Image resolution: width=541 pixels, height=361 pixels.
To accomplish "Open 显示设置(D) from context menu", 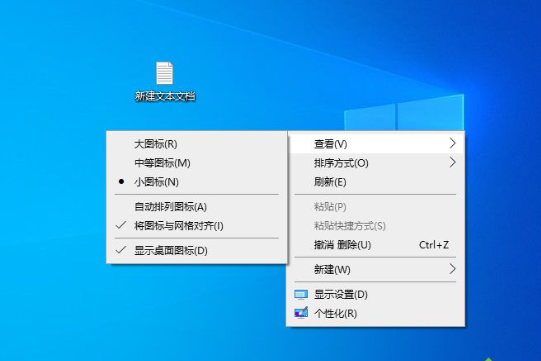I will click(375, 294).
